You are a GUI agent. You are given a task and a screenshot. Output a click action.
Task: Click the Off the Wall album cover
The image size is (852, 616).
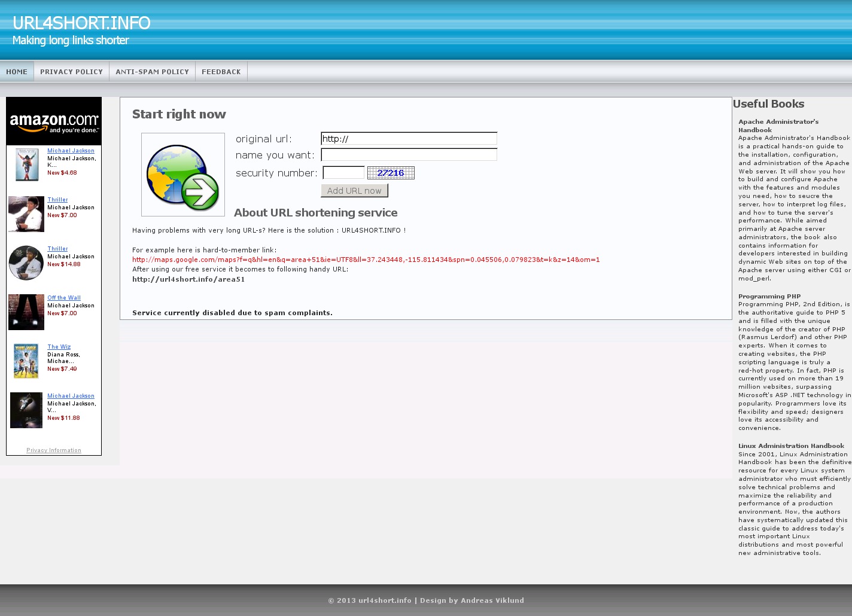pyautogui.click(x=26, y=312)
